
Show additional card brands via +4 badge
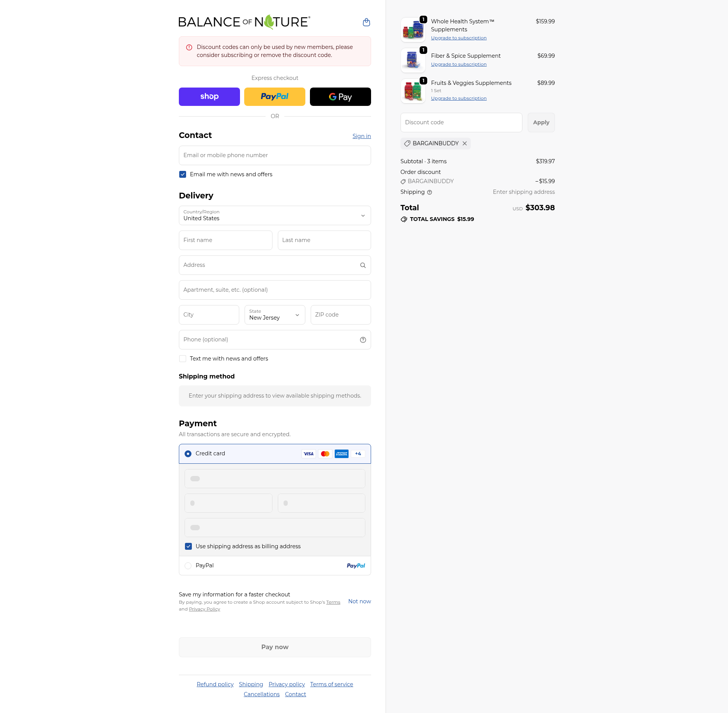358,454
